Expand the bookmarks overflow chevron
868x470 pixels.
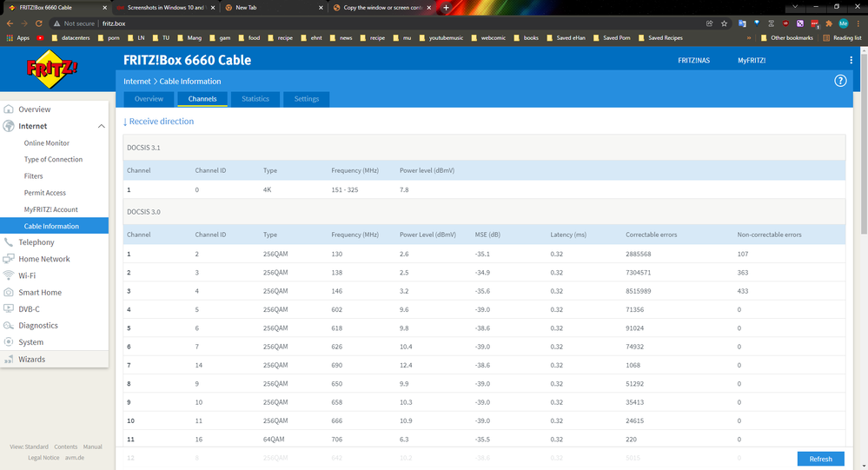[x=748, y=37]
